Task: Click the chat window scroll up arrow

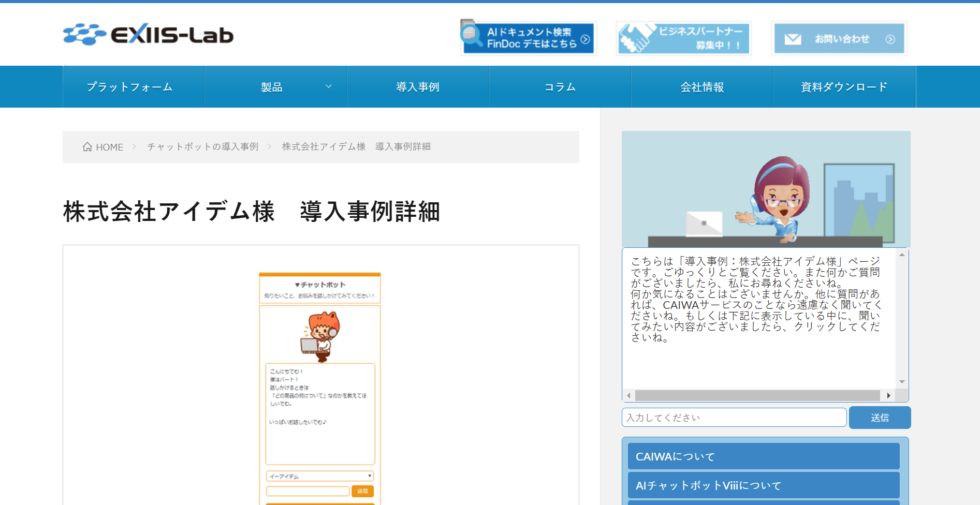Action: (902, 255)
